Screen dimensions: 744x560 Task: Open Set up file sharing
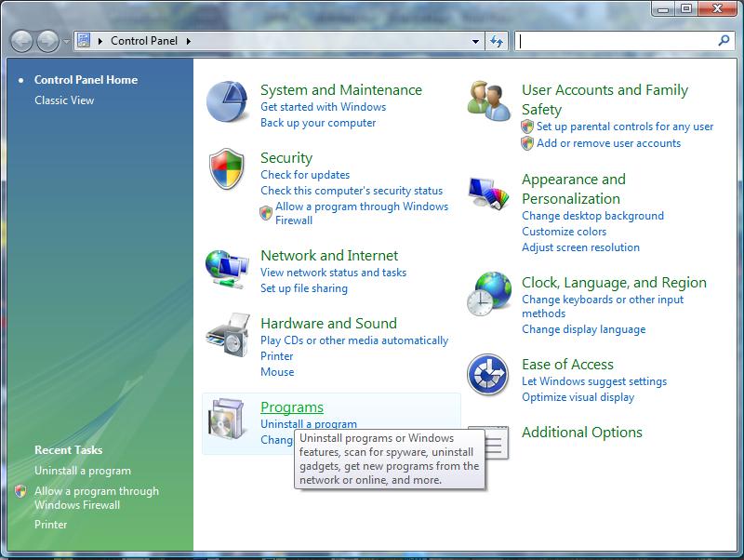304,288
